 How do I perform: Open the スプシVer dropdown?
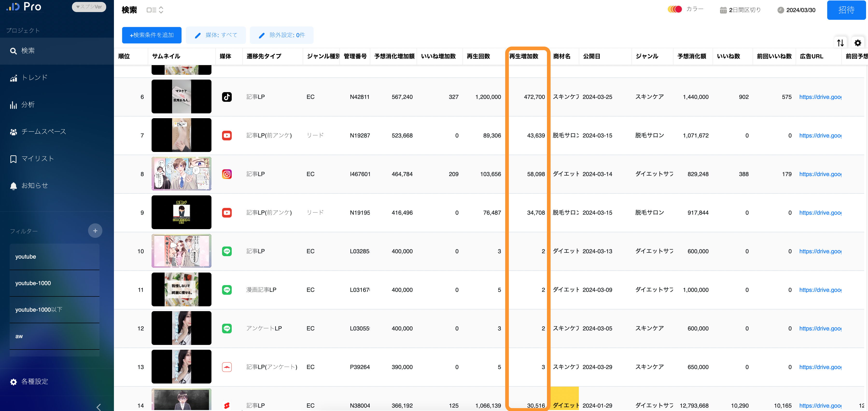(89, 7)
